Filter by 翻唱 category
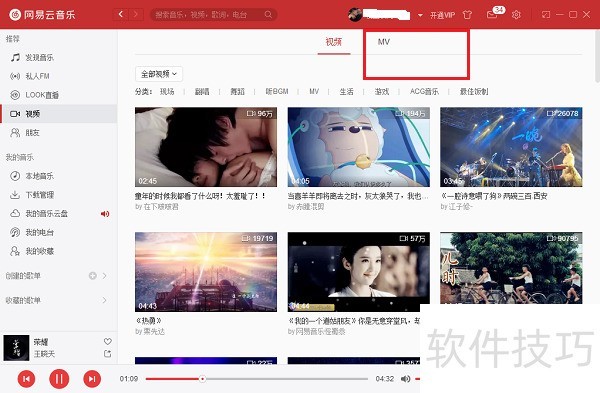 [x=202, y=91]
